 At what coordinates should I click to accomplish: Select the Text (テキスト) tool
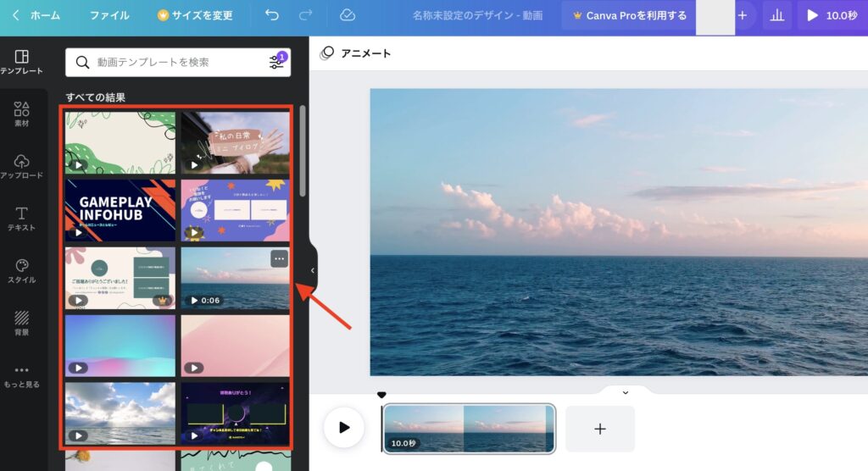tap(21, 219)
